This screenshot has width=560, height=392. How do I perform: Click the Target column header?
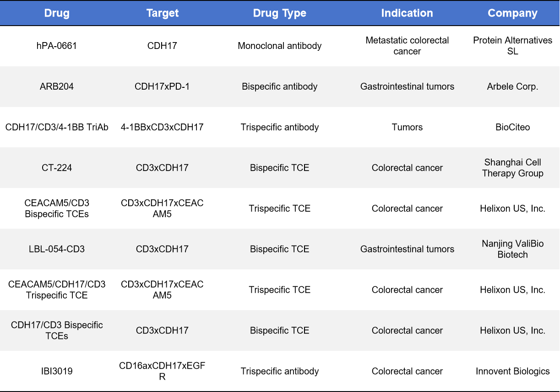click(x=162, y=13)
